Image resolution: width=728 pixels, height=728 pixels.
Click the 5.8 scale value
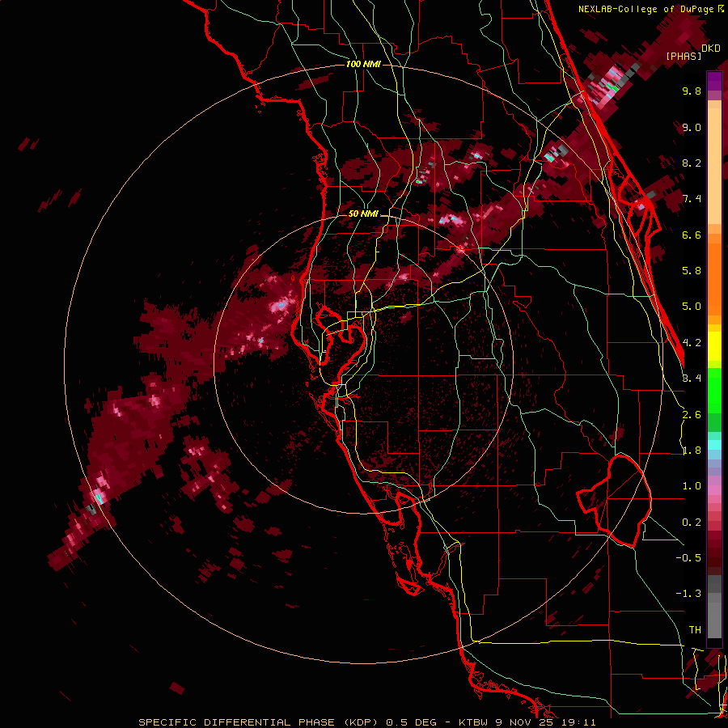[x=692, y=271]
